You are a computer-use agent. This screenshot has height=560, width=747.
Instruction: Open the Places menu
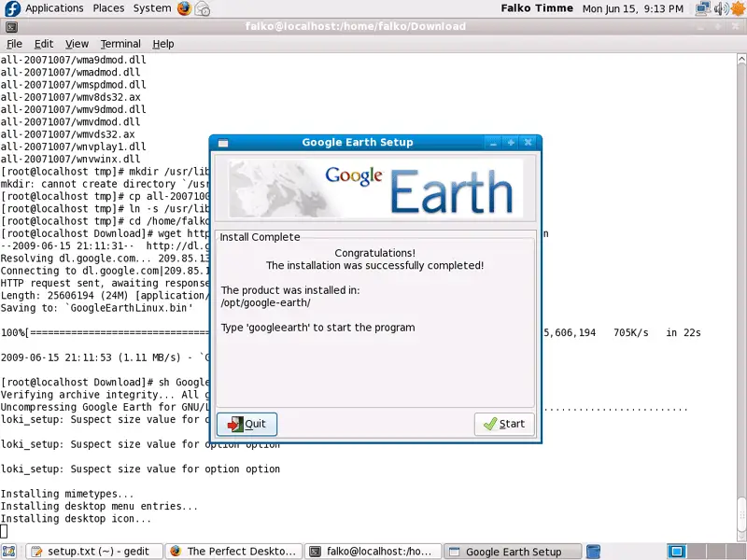108,8
